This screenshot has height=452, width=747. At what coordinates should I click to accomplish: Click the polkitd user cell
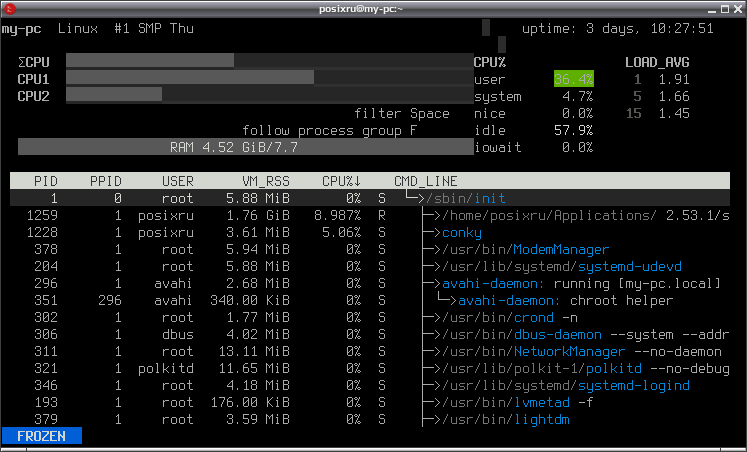coord(166,369)
